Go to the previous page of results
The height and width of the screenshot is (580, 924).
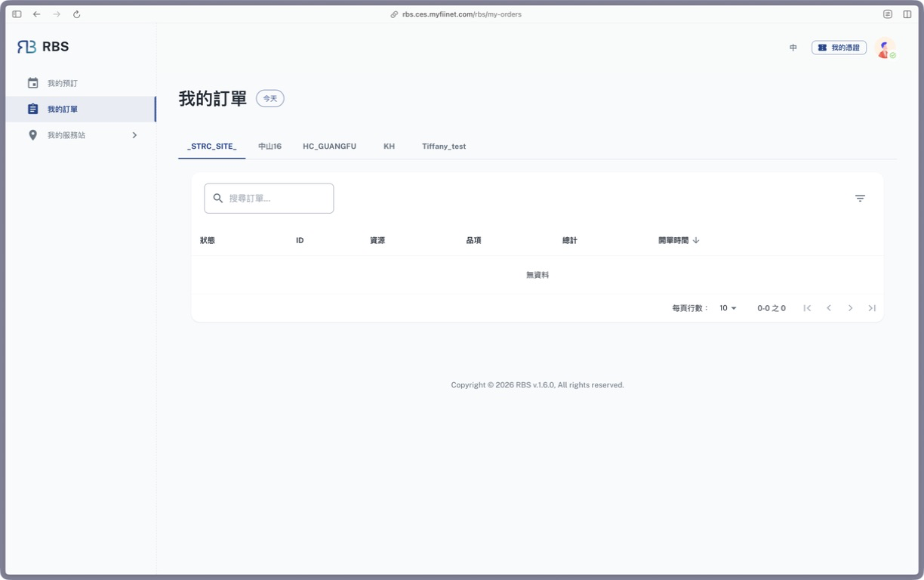click(829, 308)
